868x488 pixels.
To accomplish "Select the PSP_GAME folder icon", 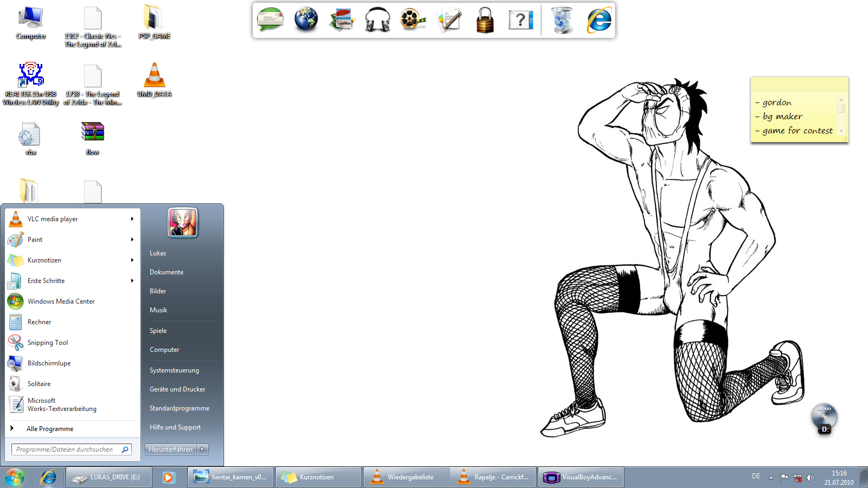I will 154,23.
